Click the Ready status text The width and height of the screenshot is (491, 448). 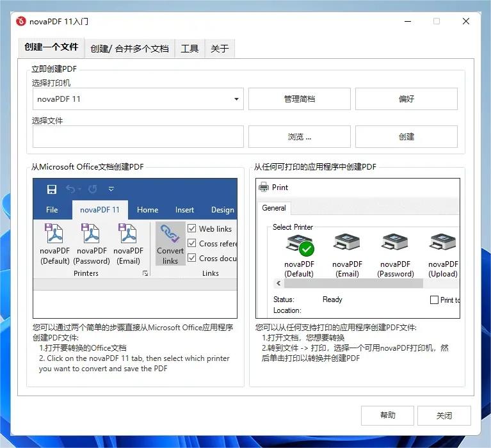[332, 300]
